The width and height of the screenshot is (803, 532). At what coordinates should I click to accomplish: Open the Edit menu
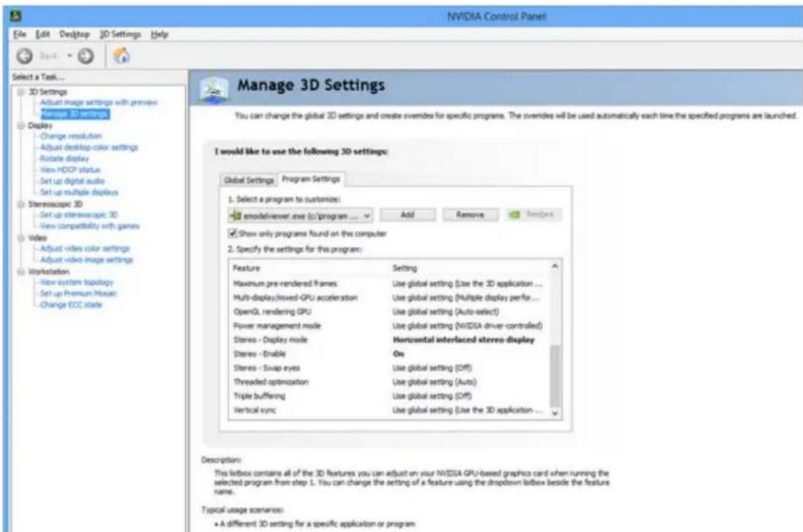pyautogui.click(x=42, y=34)
